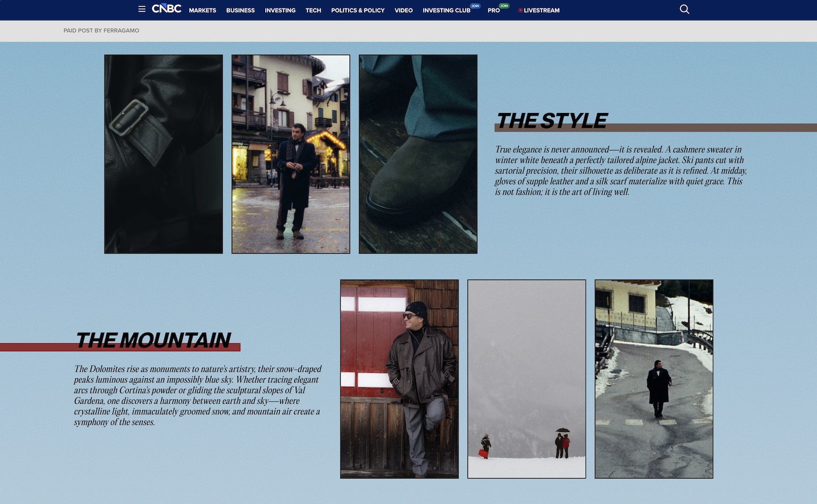Open Politics & Policy section

coord(358,11)
